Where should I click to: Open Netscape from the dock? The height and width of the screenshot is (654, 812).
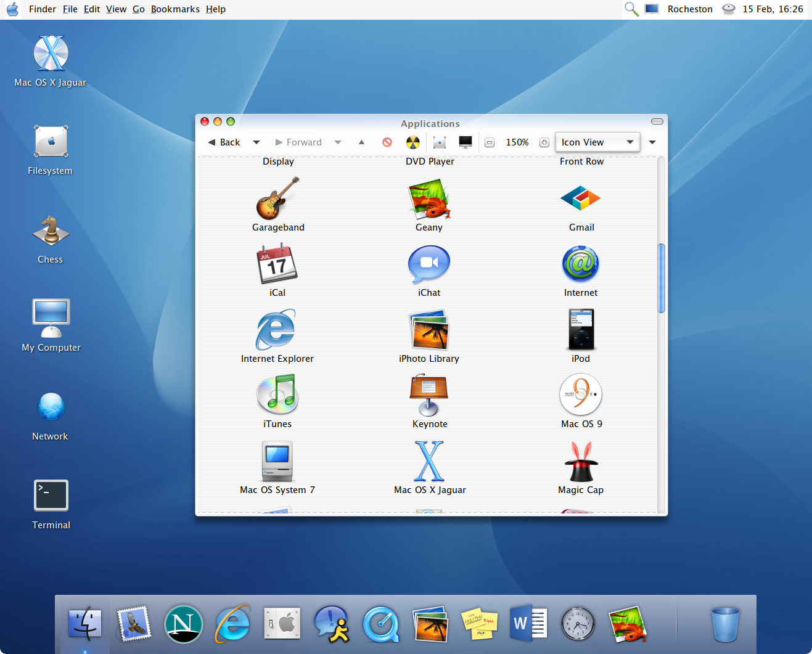pyautogui.click(x=183, y=624)
